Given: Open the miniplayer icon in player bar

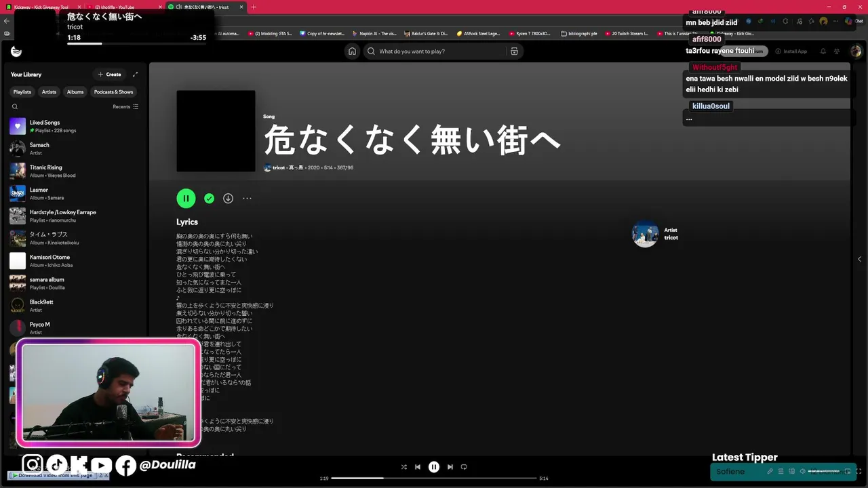Looking at the screenshot, I should (x=848, y=471).
